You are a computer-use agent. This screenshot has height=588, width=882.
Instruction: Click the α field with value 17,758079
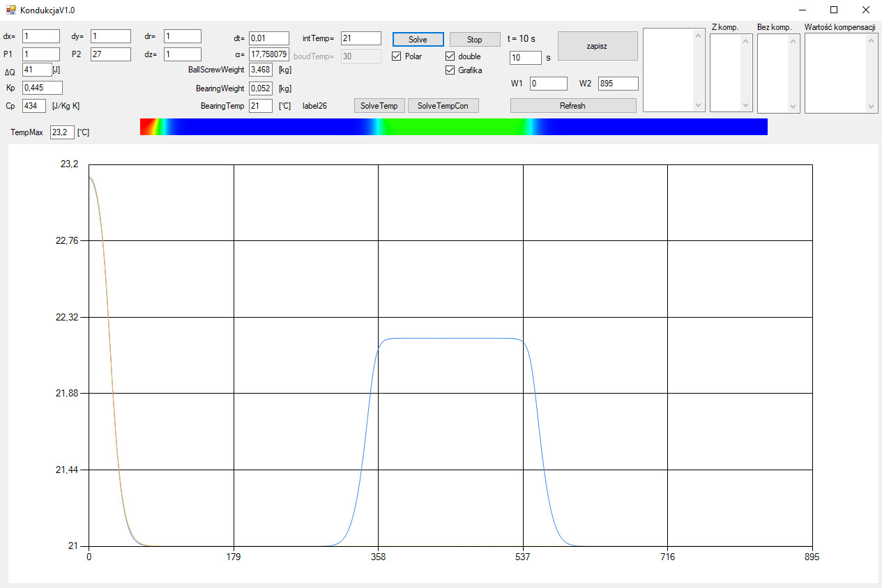coord(269,54)
